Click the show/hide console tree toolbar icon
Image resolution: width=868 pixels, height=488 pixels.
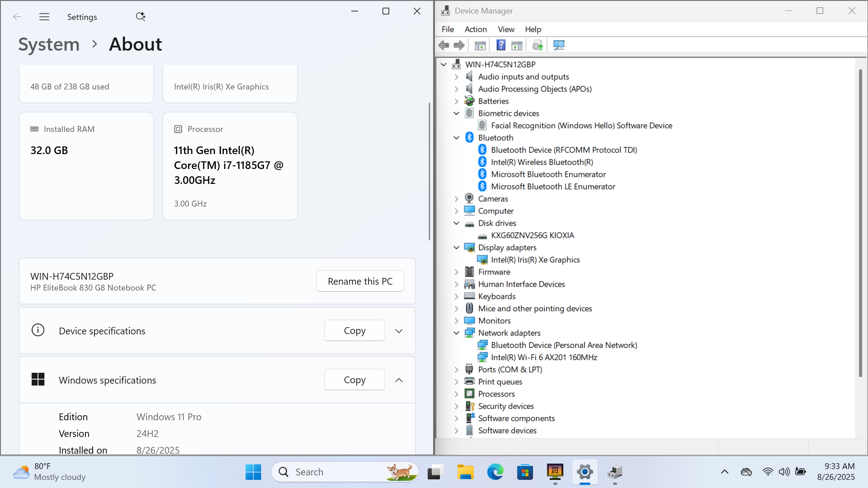[x=480, y=45]
